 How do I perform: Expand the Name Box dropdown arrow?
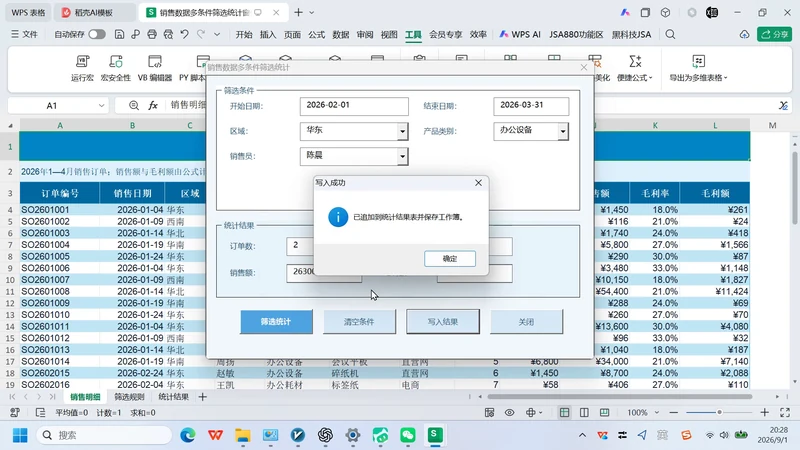coord(101,106)
